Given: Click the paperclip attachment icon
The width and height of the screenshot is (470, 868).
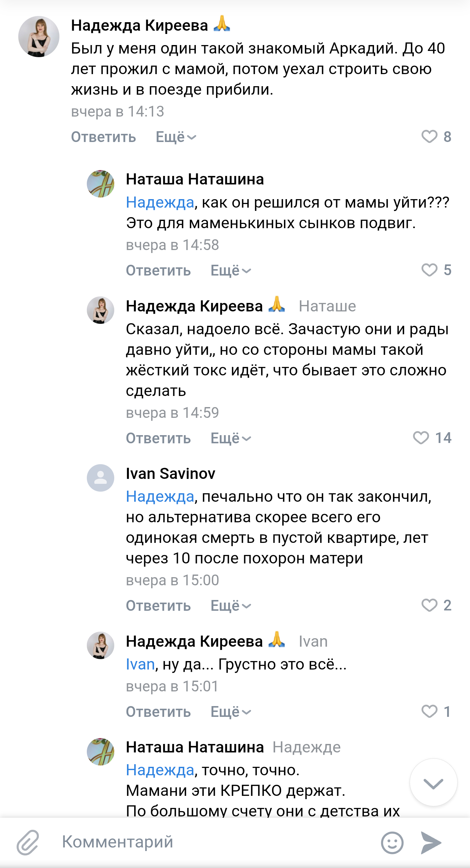Looking at the screenshot, I should tap(28, 843).
